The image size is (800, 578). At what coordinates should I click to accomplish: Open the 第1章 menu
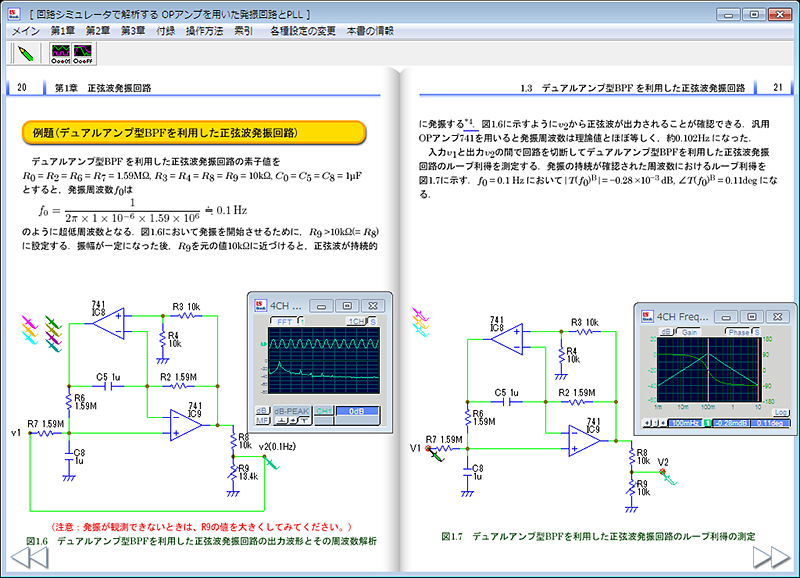pyautogui.click(x=62, y=31)
